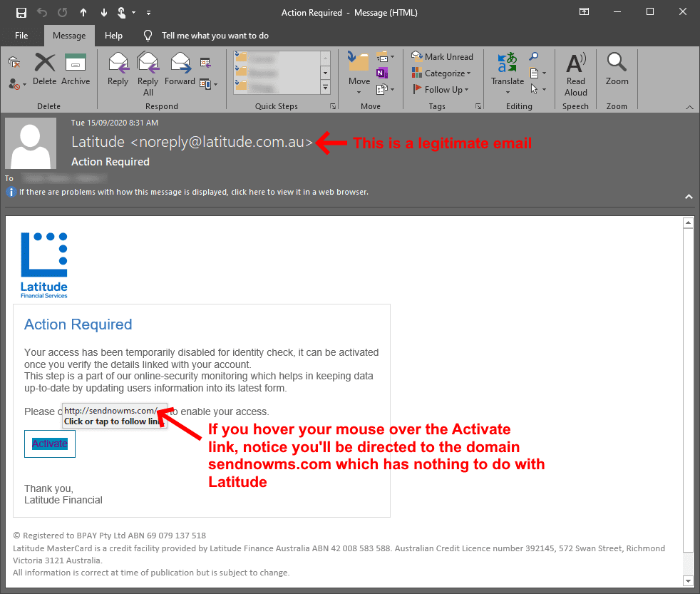Delete this message with the X icon
The height and width of the screenshot is (594, 700).
(45, 68)
